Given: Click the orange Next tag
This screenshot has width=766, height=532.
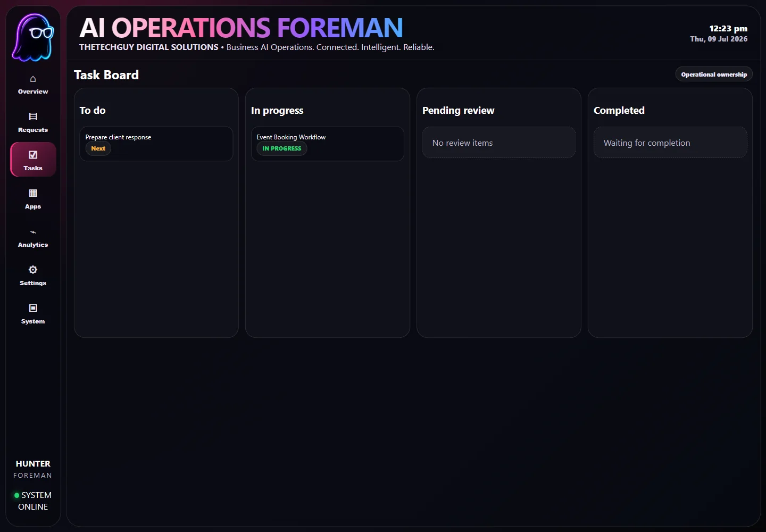Looking at the screenshot, I should (98, 148).
